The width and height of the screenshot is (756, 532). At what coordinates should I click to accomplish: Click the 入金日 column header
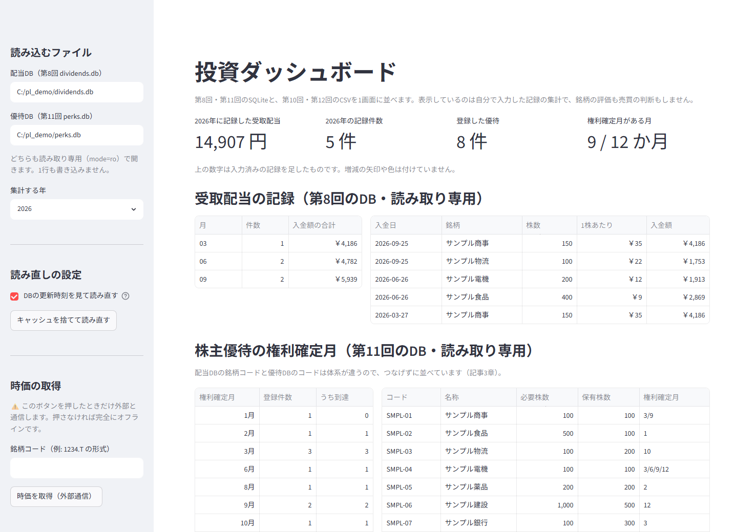(x=406, y=225)
